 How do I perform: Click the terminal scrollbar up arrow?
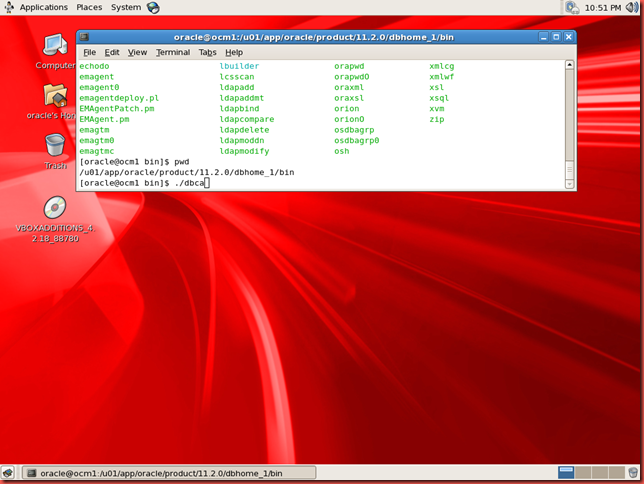tap(569, 65)
